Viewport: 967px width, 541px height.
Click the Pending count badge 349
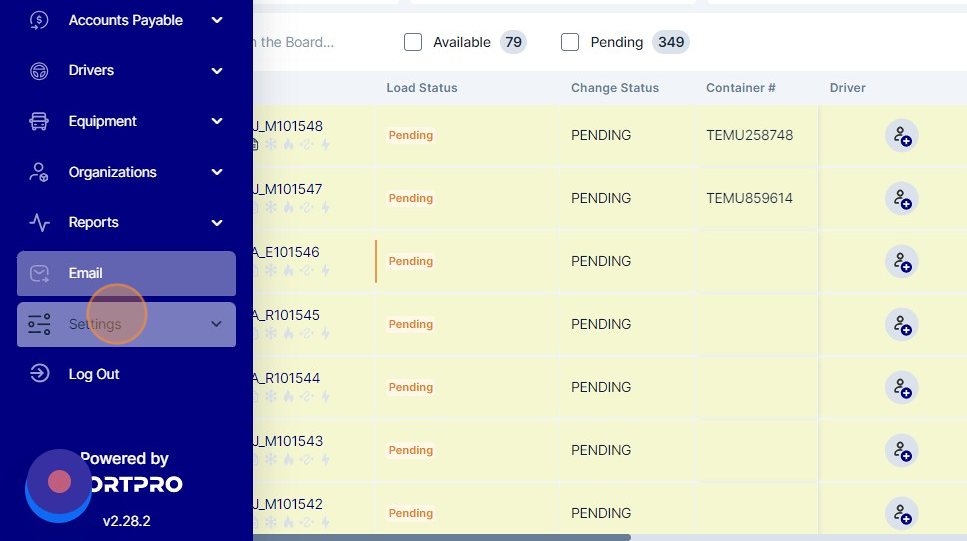(670, 42)
